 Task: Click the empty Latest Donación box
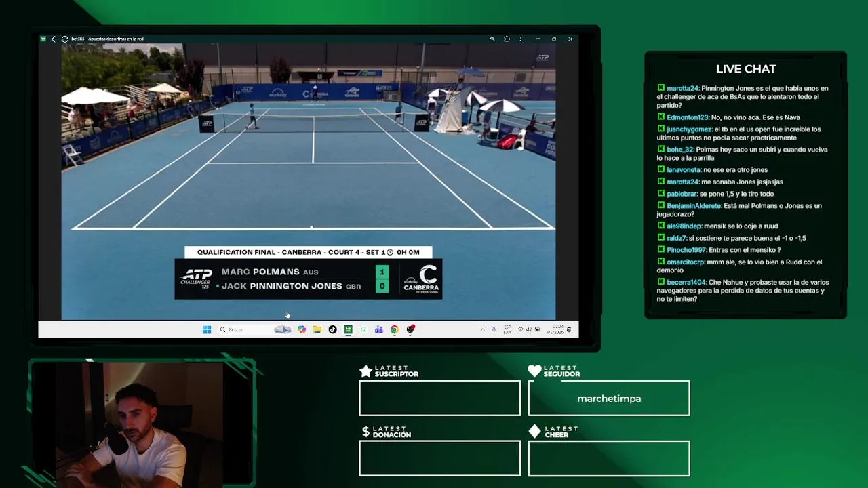coord(439,458)
